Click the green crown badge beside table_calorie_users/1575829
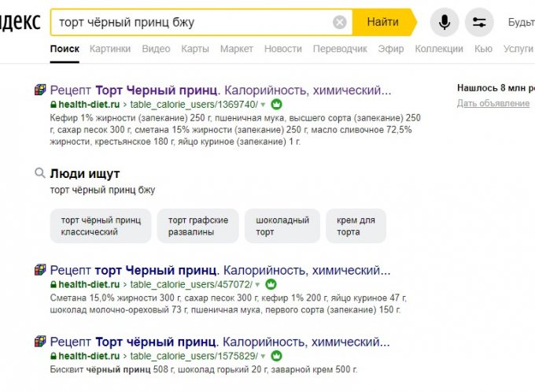 [x=277, y=357]
